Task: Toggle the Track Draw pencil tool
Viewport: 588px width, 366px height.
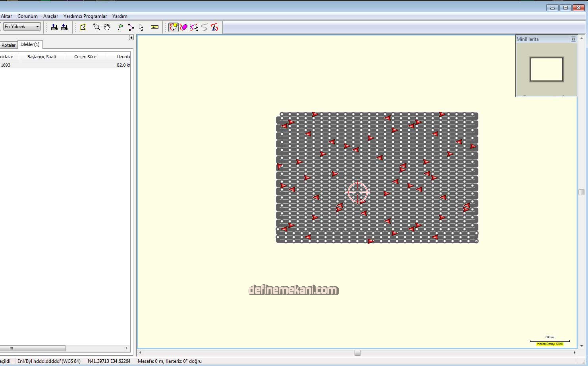Action: [x=174, y=27]
